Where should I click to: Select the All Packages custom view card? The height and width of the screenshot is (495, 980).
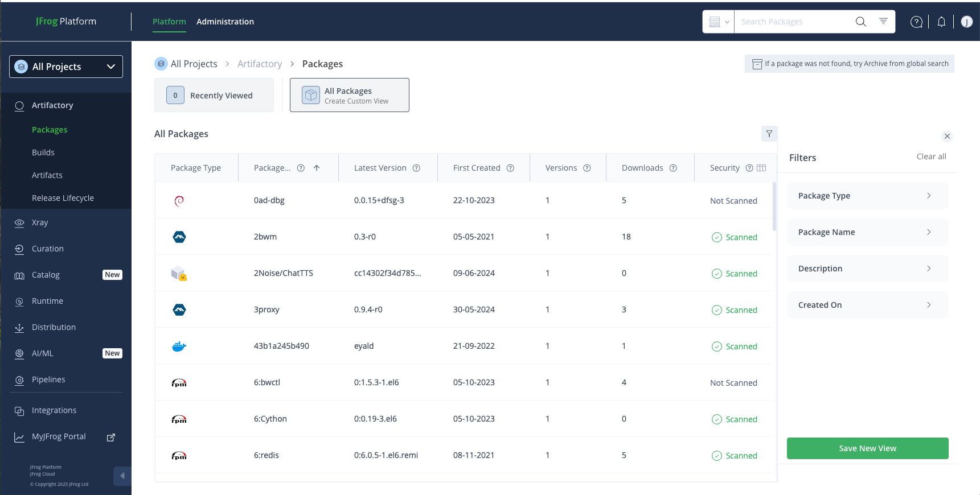[x=350, y=95]
